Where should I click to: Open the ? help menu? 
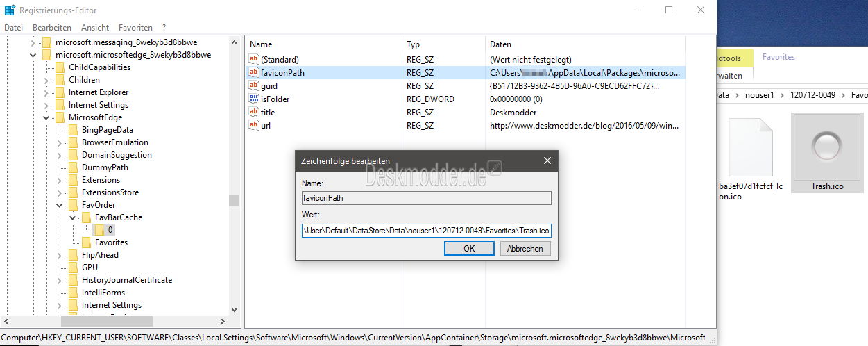point(164,28)
